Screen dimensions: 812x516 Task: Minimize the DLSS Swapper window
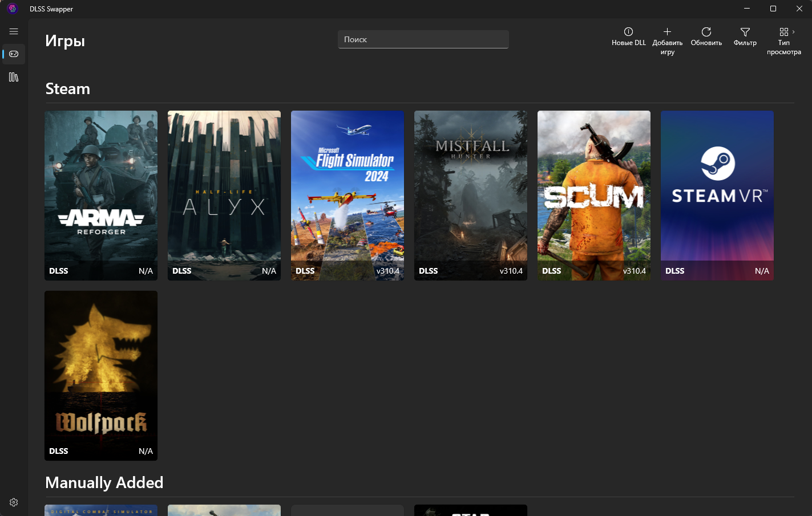coord(747,9)
